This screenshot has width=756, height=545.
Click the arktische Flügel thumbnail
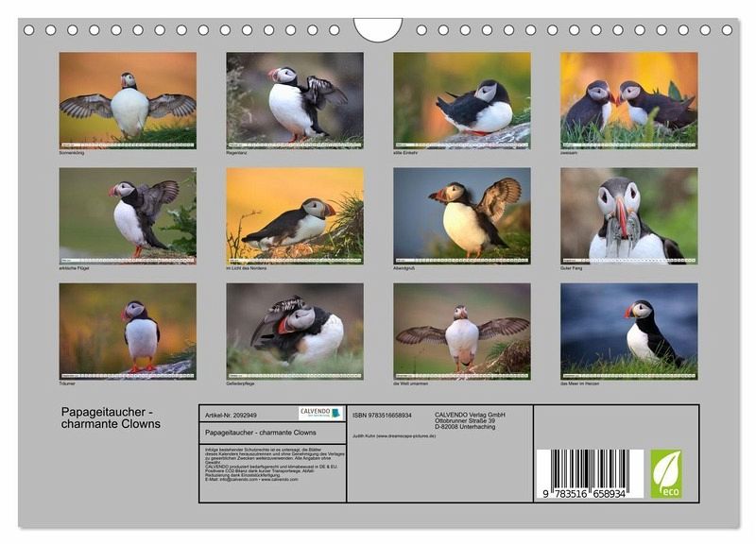click(128, 215)
